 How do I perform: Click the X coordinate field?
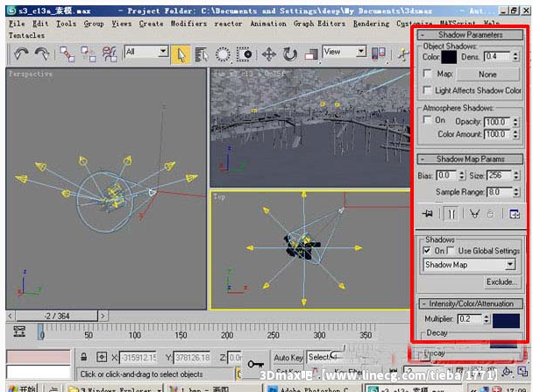(138, 358)
